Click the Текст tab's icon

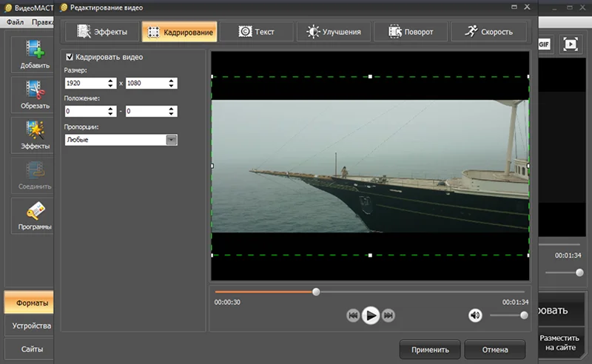[x=245, y=31]
